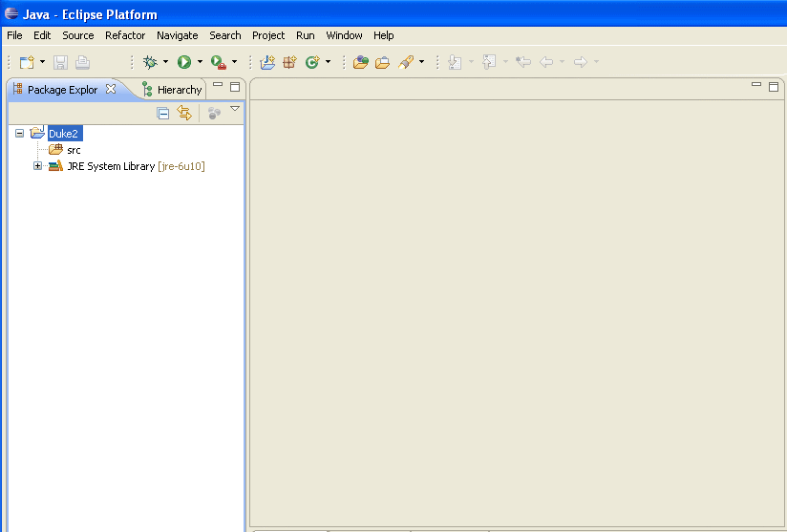787x532 pixels.
Task: Open the Help menu
Action: (383, 35)
